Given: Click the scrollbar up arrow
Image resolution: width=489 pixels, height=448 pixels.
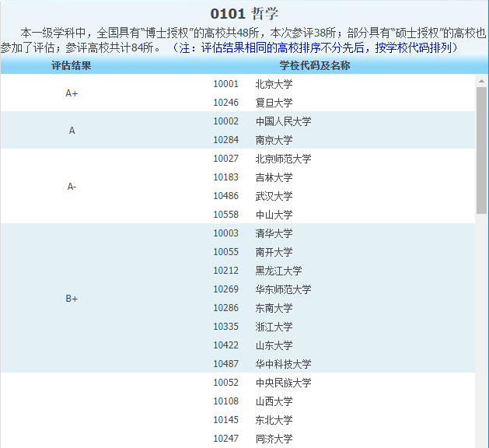Looking at the screenshot, I should 481,81.
